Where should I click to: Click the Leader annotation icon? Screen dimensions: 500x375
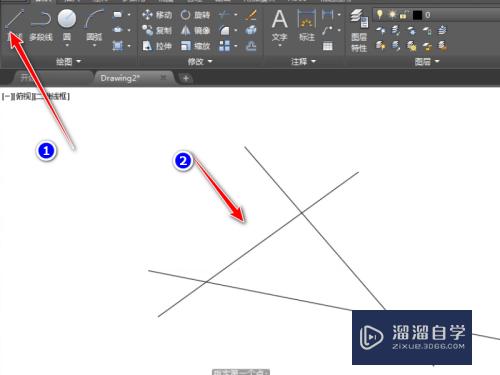(328, 30)
